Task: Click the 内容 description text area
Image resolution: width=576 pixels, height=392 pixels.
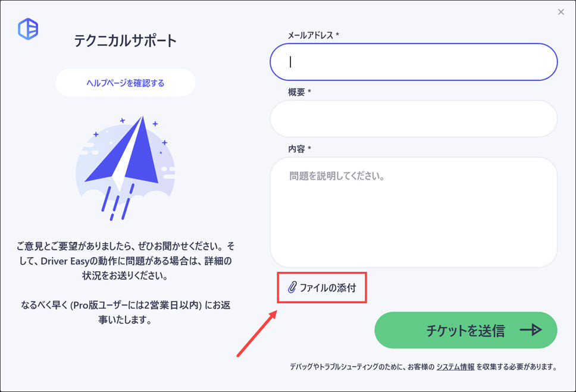Action: (x=414, y=212)
